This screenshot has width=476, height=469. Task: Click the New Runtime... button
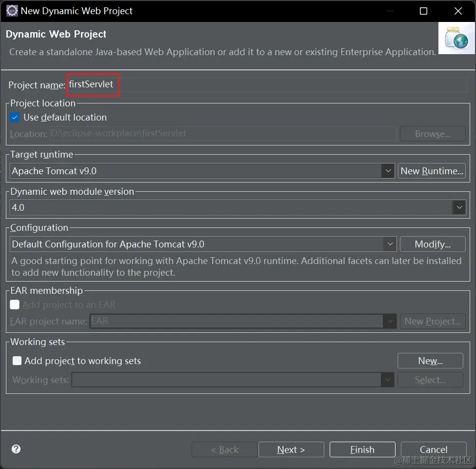pyautogui.click(x=432, y=171)
